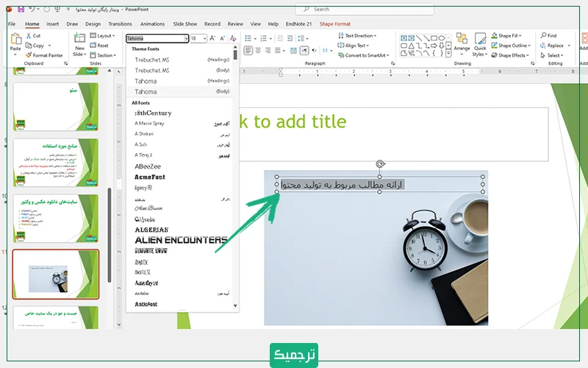Open the Select dropdown in Editing
This screenshot has height=368, width=588.
tap(552, 55)
